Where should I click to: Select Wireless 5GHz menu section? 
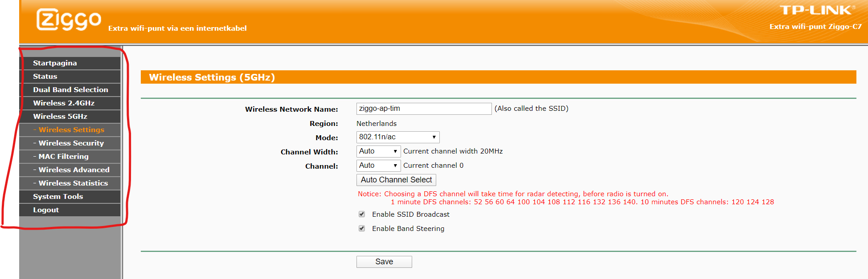60,117
